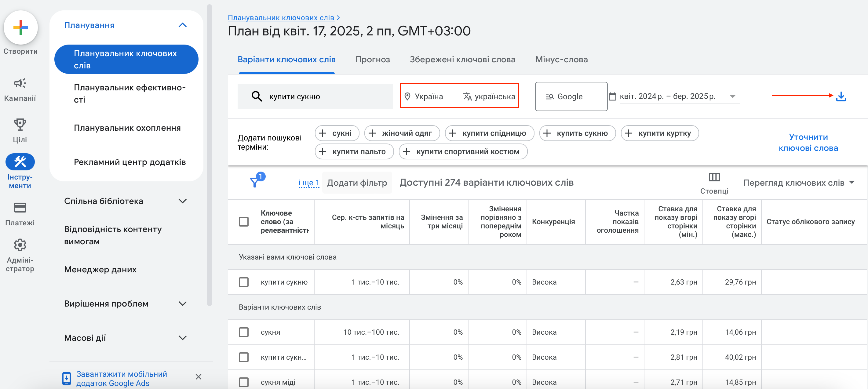Screen dimensions: 868x389
Task: Click the українська language setting
Action: pyautogui.click(x=489, y=96)
